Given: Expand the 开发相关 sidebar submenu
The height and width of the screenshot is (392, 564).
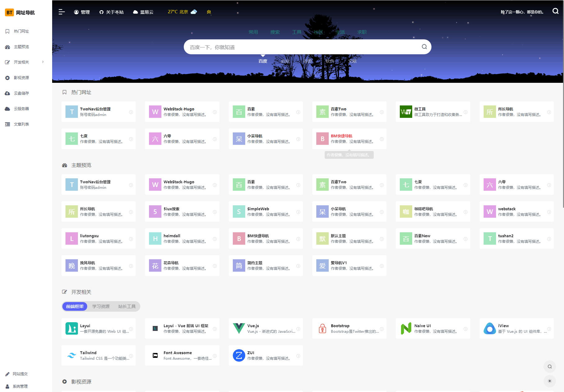Looking at the screenshot, I should 43,62.
